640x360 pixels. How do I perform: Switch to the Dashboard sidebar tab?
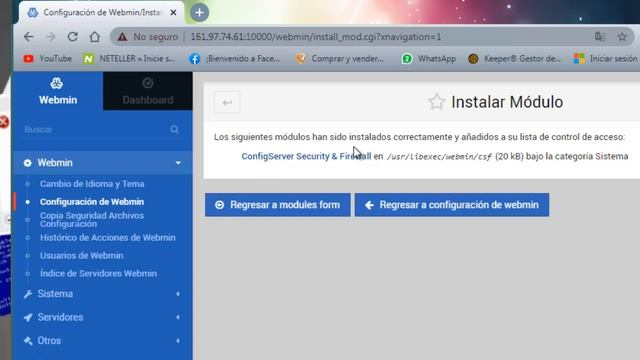click(148, 91)
